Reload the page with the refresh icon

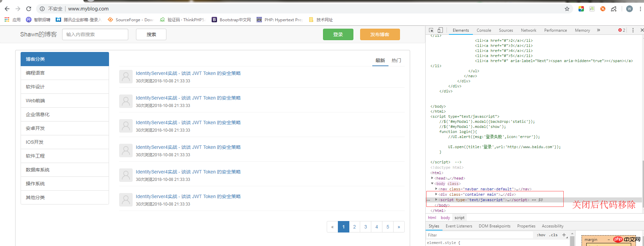tap(29, 9)
